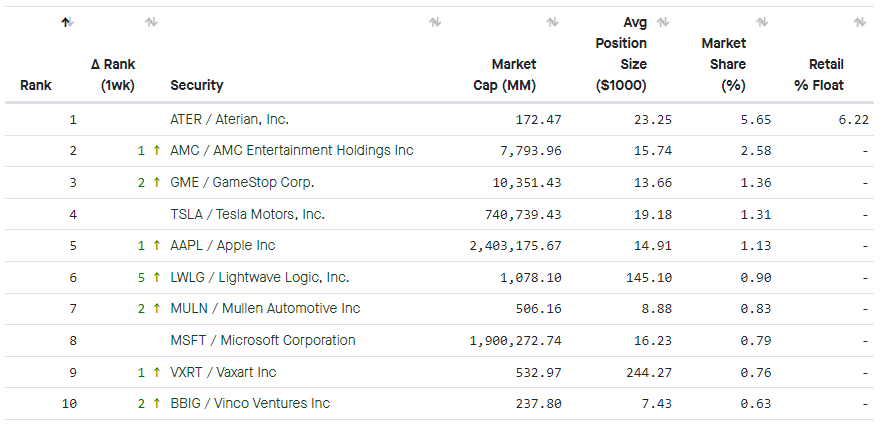Open LWLG / Lightwave Logic, Inc.
The width and height of the screenshot is (883, 425).
coord(259,277)
